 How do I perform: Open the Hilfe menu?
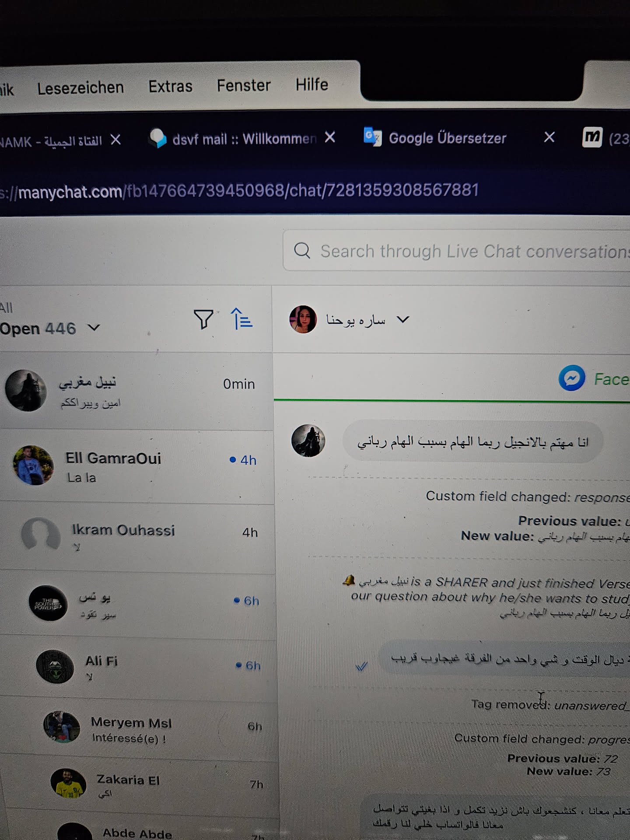pyautogui.click(x=311, y=84)
